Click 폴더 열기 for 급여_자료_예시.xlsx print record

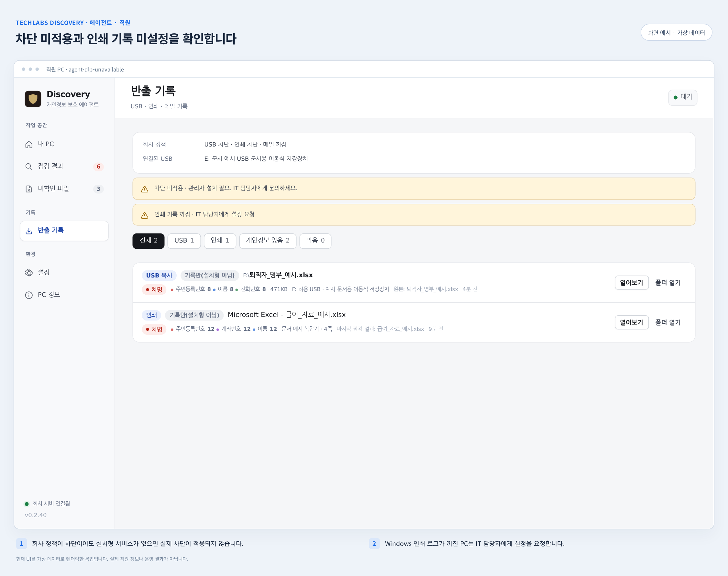[668, 322]
